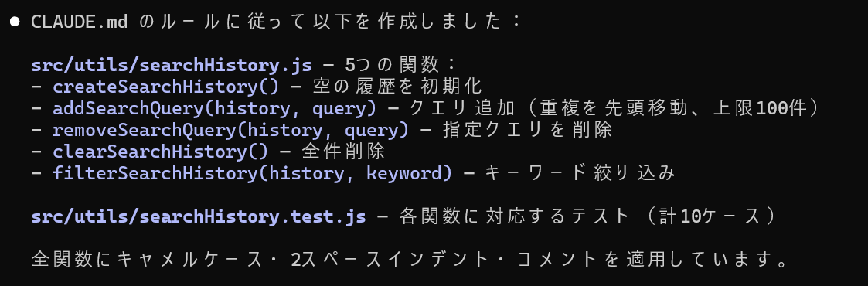Select the createSearchHistory() function name
Viewport: 868px width, 286px height.
point(166,87)
